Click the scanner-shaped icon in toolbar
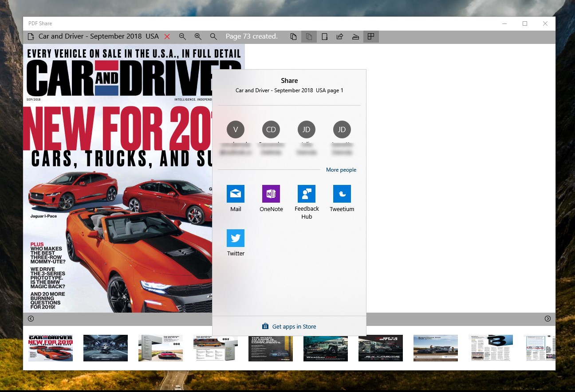 355,36
